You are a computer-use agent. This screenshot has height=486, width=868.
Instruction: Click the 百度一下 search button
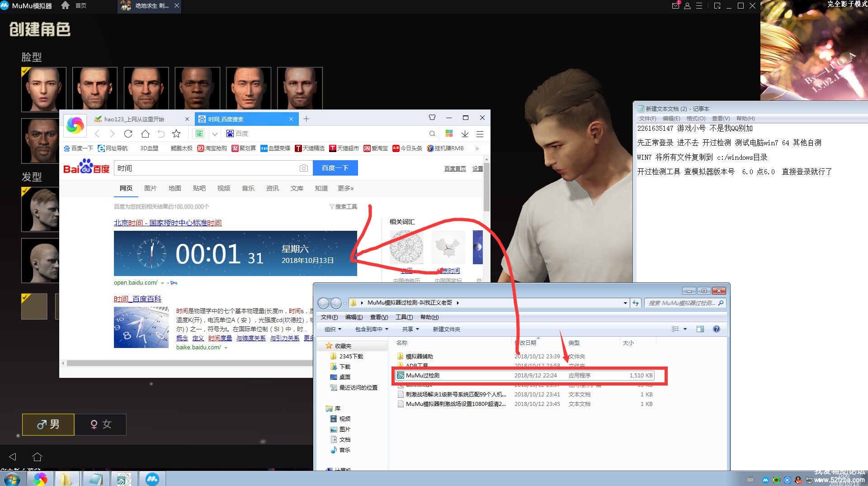coord(335,167)
